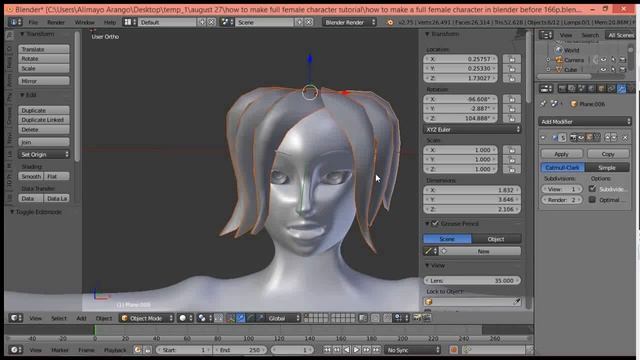Switch to World properties tab icon
The image size is (640, 360).
coord(591,89)
